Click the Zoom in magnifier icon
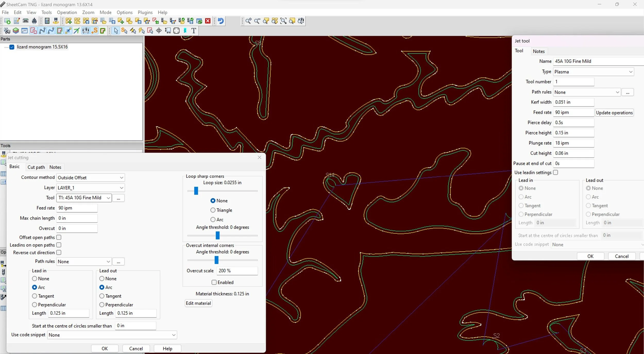644x354 pixels. (248, 21)
